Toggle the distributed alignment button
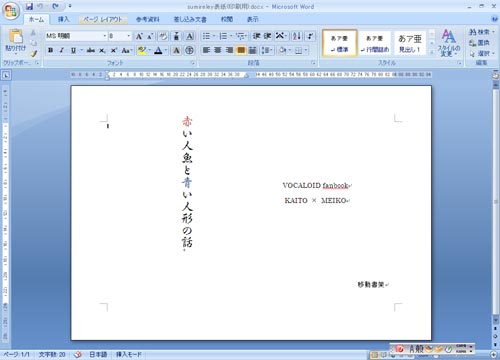 coord(253,50)
